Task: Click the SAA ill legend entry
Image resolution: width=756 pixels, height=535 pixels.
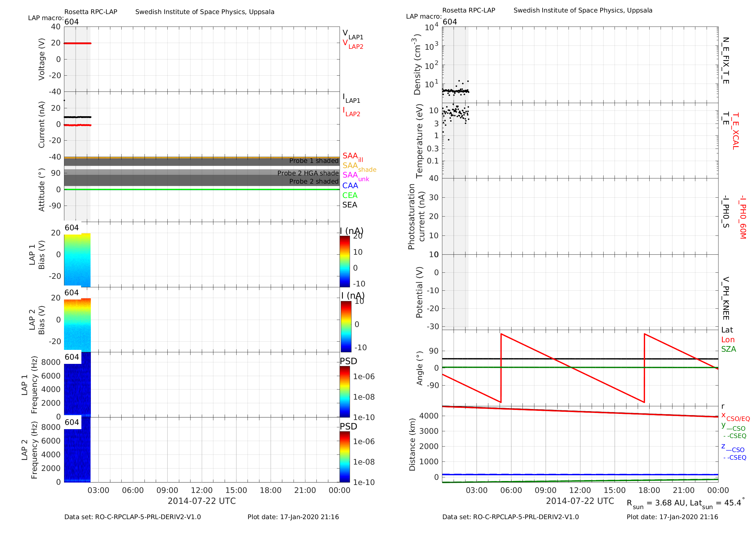Action: 353,157
